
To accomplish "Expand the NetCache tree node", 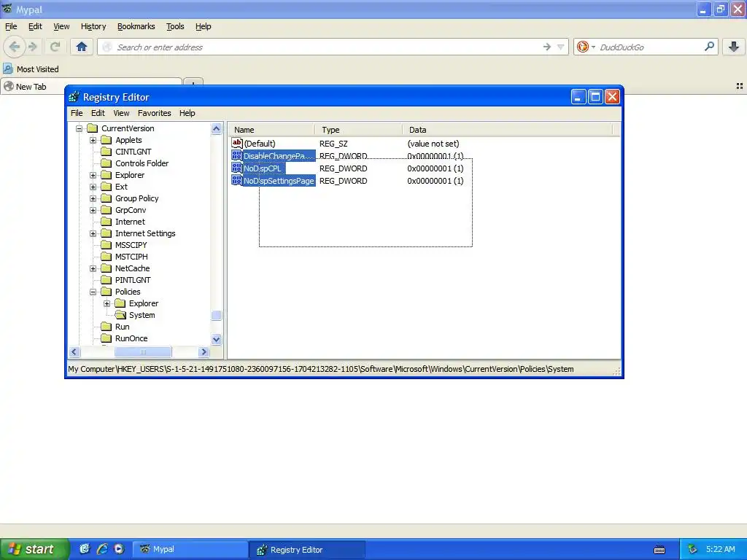I will (93, 268).
